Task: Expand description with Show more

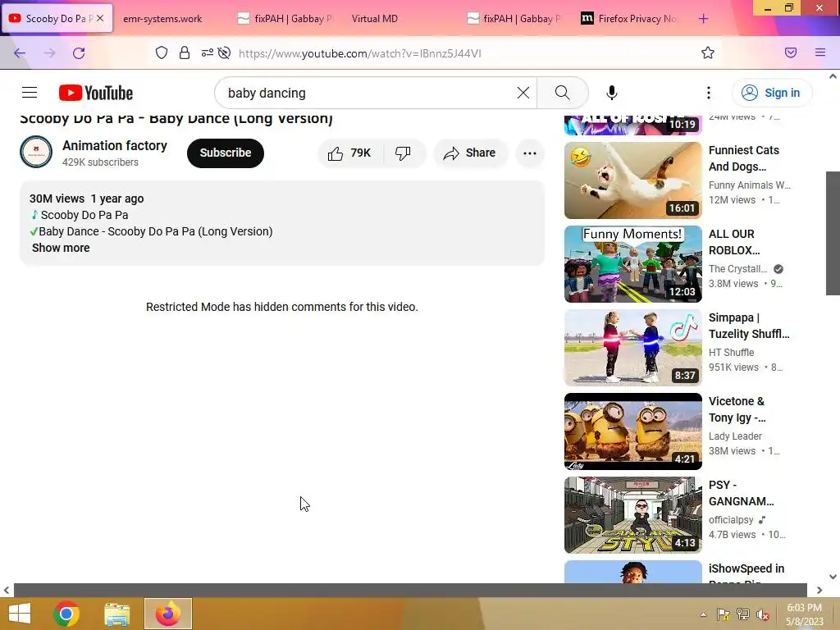Action: point(61,248)
